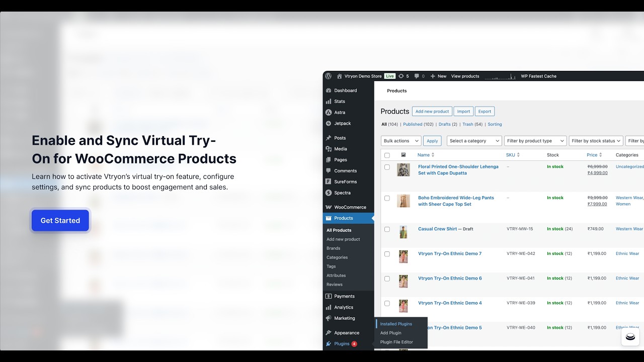The width and height of the screenshot is (644, 362).
Task: Sort products by the Price column
Action: 594,155
